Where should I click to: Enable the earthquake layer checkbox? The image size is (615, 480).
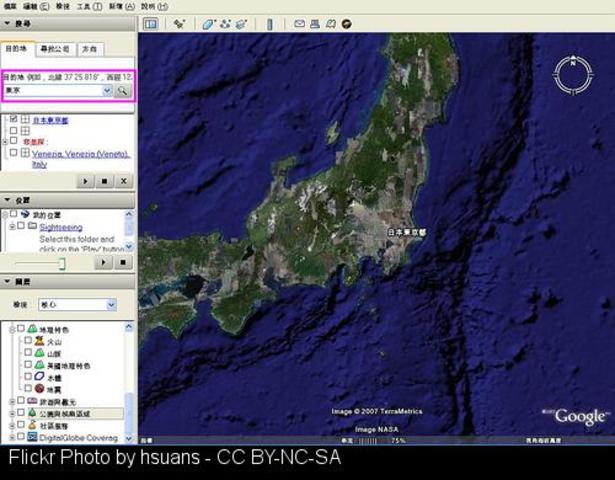[x=28, y=388]
